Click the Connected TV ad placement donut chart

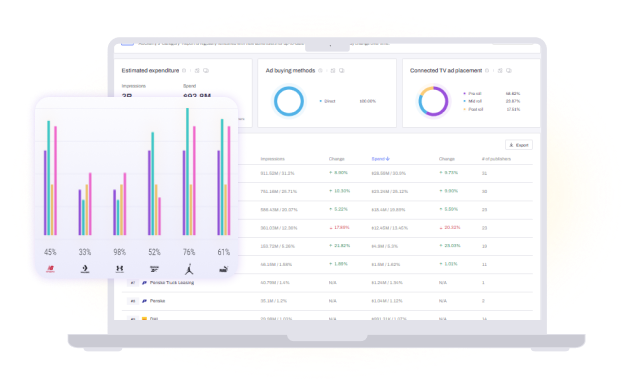pos(433,101)
